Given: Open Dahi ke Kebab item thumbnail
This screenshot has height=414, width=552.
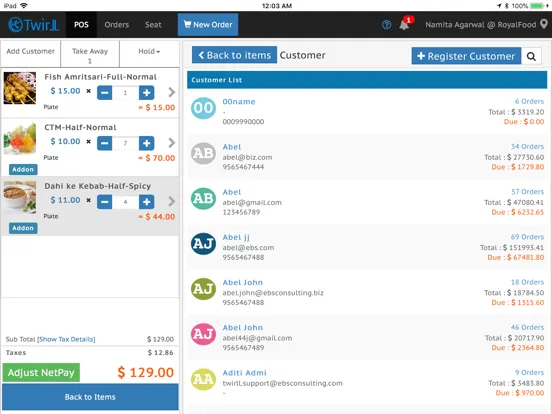Looking at the screenshot, I should click(20, 197).
